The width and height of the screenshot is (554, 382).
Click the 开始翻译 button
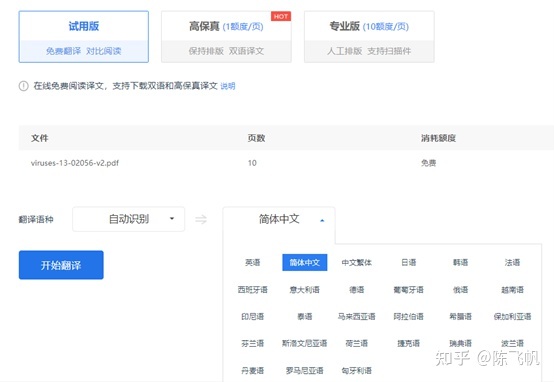[x=61, y=265]
